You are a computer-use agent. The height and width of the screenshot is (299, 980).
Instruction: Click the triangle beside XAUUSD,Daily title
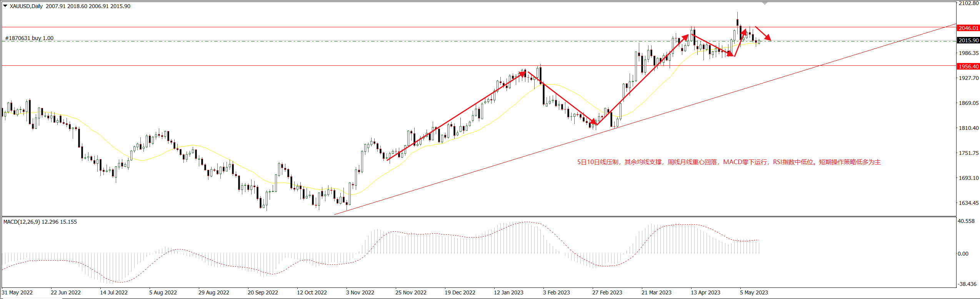click(x=5, y=6)
